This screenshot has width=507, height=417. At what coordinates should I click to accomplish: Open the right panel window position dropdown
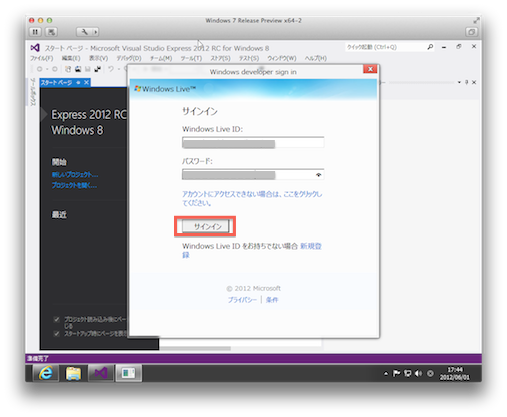(x=459, y=82)
